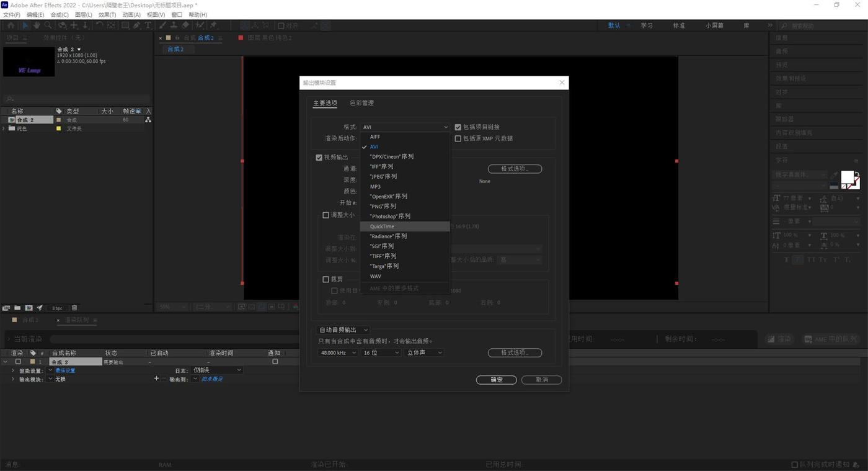
Task: Select WAV format option
Action: click(x=405, y=276)
